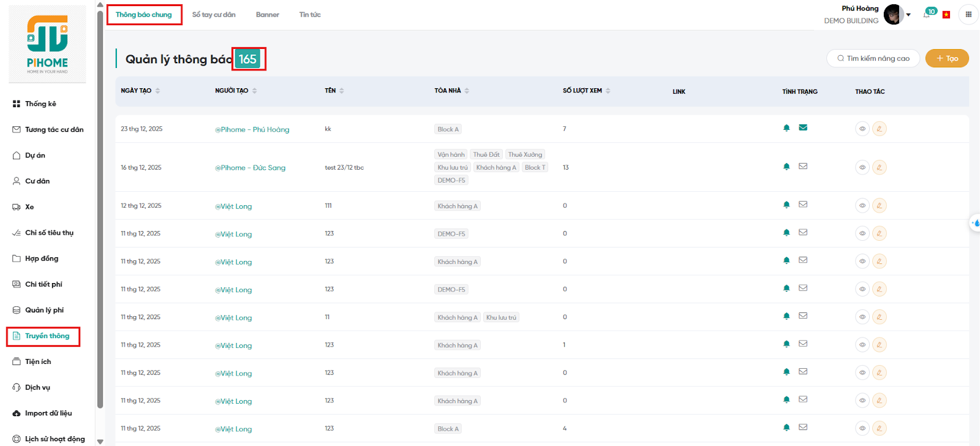
Task: Click the envelope icon in 'test 23/12 tbc' row
Action: point(803,166)
